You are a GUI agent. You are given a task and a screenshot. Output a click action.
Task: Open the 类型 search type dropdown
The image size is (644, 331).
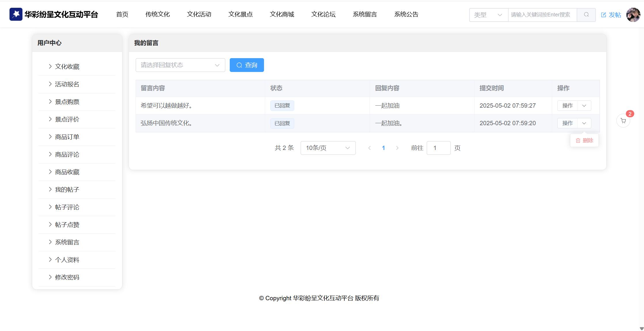point(489,15)
